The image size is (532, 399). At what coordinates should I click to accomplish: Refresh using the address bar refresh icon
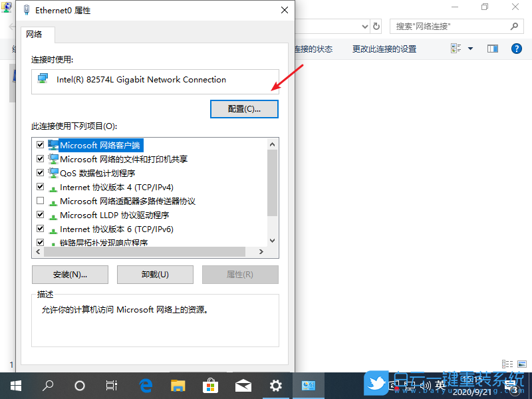[x=376, y=26]
